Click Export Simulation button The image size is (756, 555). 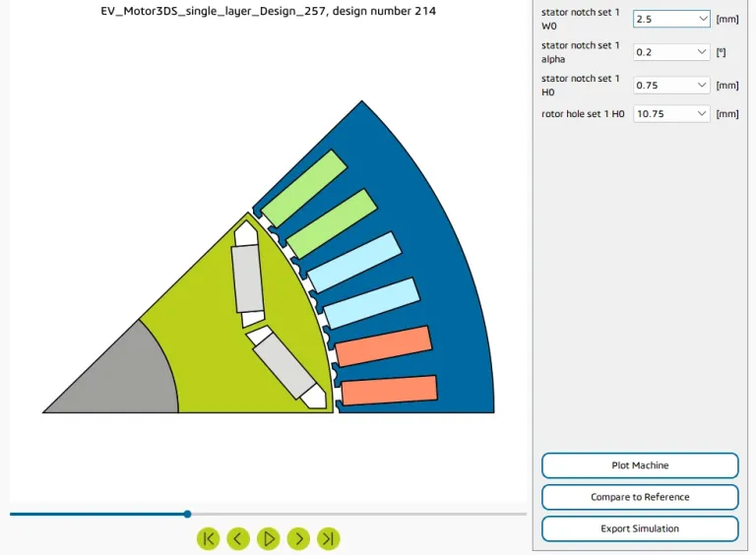point(640,528)
